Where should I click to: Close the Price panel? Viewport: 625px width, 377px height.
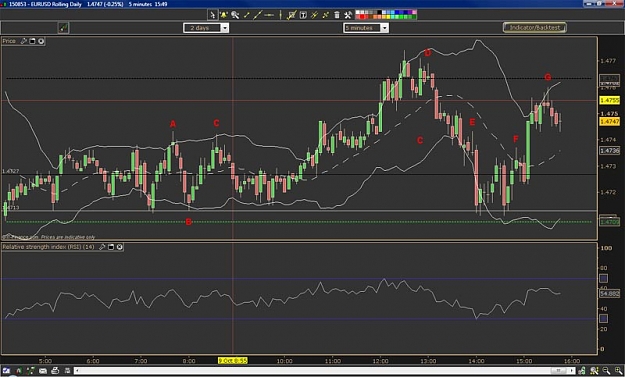pyautogui.click(x=41, y=41)
